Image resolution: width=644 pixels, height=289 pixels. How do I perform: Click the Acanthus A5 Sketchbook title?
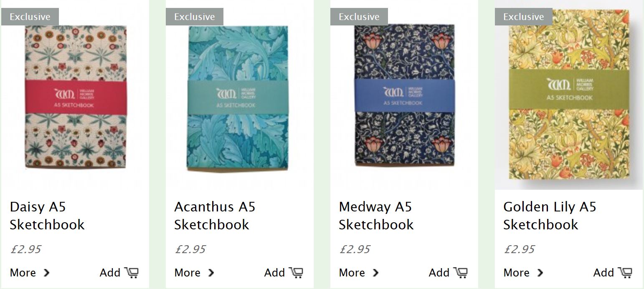pyautogui.click(x=215, y=216)
